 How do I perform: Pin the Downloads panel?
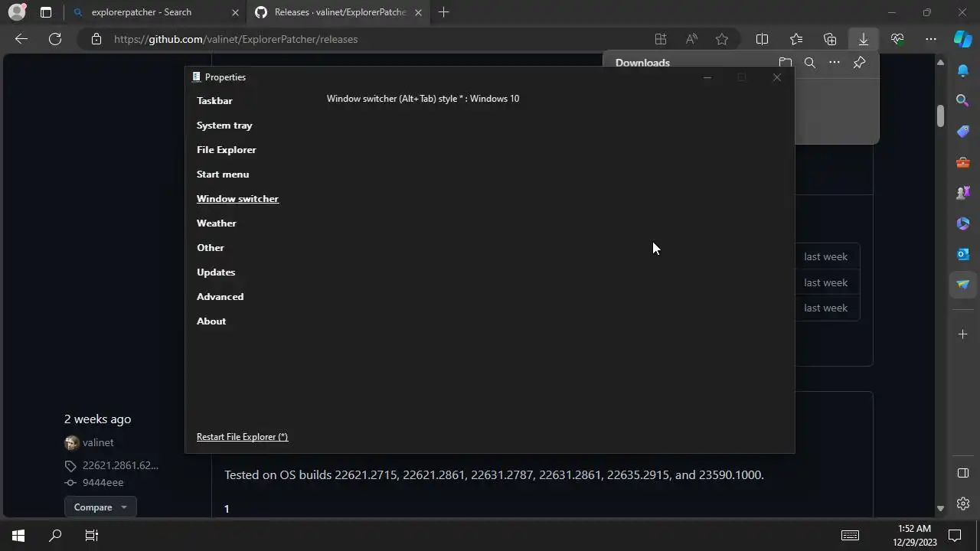point(859,63)
